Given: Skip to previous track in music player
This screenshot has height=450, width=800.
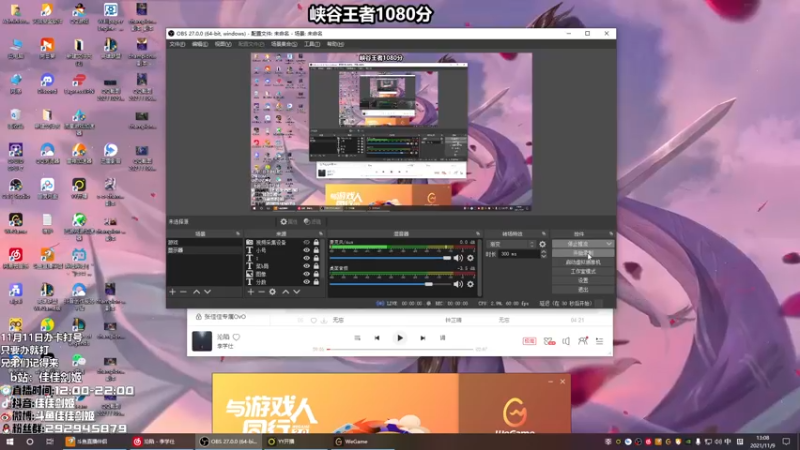Looking at the screenshot, I should coord(377,338).
